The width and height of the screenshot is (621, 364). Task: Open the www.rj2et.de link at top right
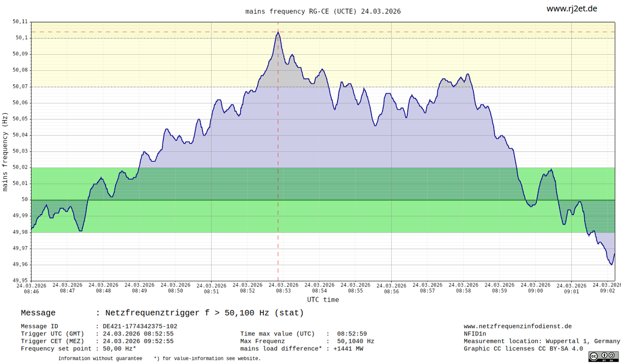pyautogui.click(x=572, y=9)
